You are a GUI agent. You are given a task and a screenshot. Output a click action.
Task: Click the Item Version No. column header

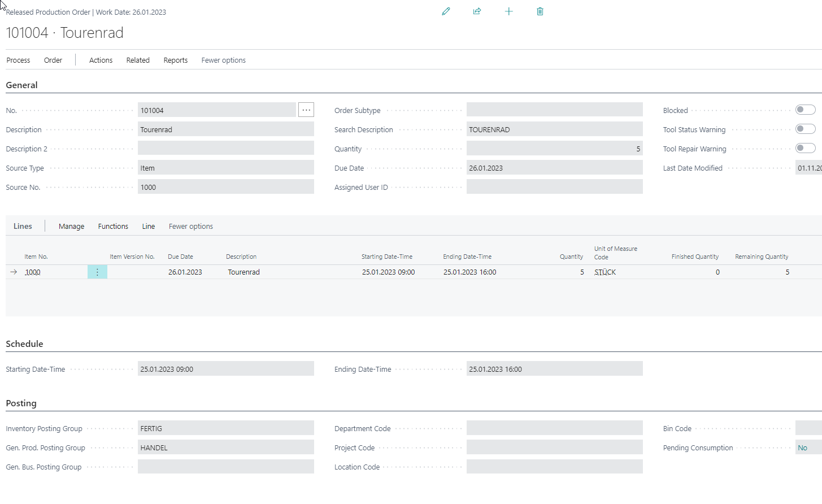click(x=132, y=257)
